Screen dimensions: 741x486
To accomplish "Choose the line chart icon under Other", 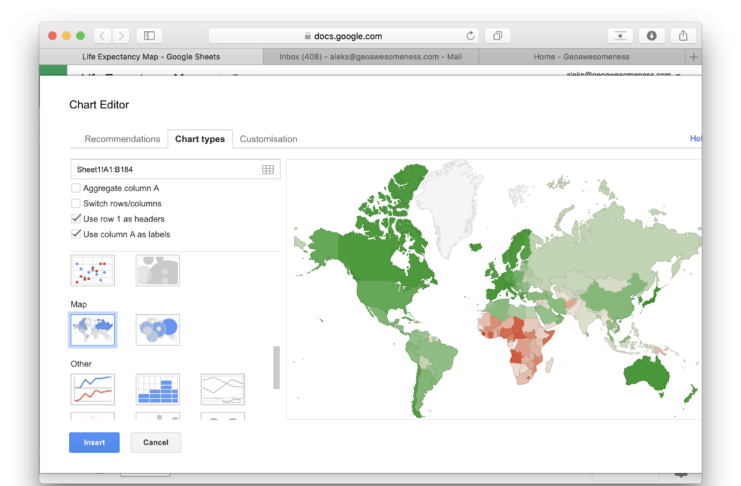I will (x=93, y=389).
